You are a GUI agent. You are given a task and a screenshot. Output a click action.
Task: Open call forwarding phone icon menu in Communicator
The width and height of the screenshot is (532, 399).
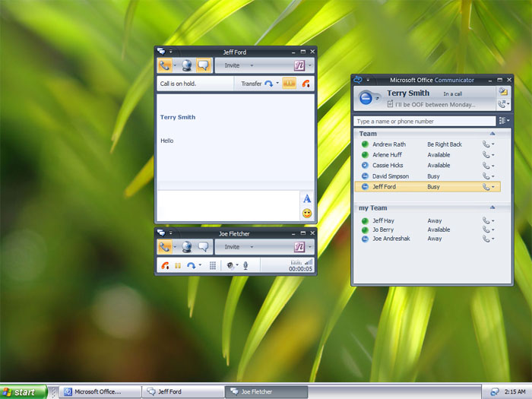point(503,104)
